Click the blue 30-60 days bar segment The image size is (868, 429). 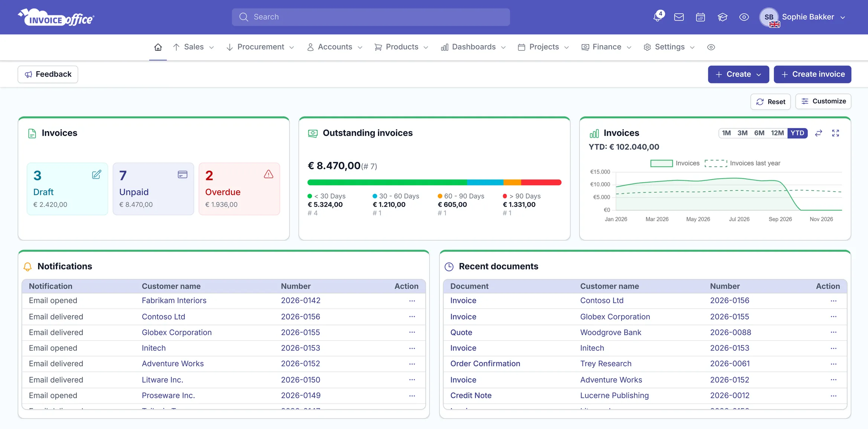pyautogui.click(x=485, y=183)
